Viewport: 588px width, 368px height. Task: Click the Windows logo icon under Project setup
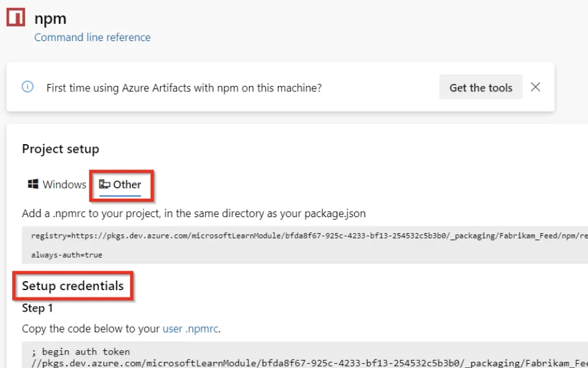pos(33,185)
